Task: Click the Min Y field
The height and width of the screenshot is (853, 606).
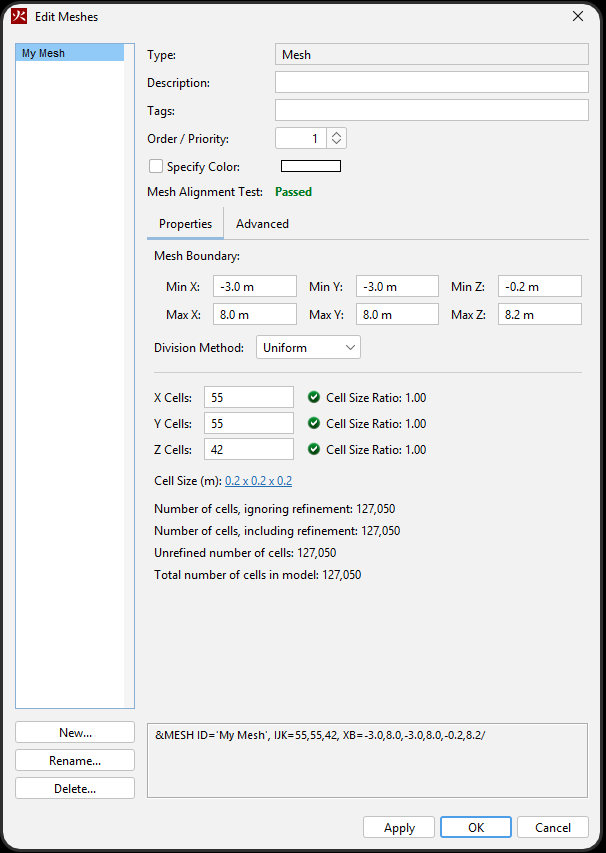Action: pos(397,286)
